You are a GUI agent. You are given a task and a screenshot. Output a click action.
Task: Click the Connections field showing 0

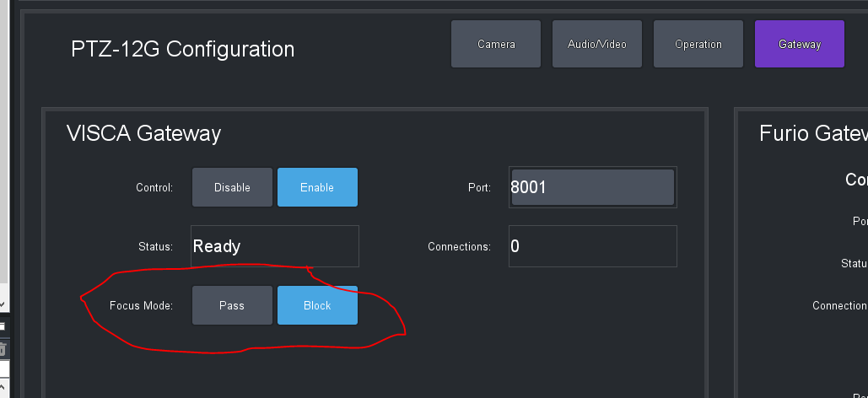point(591,246)
